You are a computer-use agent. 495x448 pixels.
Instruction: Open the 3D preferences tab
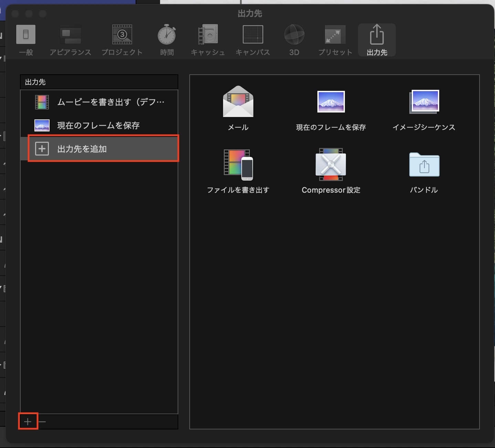pyautogui.click(x=294, y=40)
